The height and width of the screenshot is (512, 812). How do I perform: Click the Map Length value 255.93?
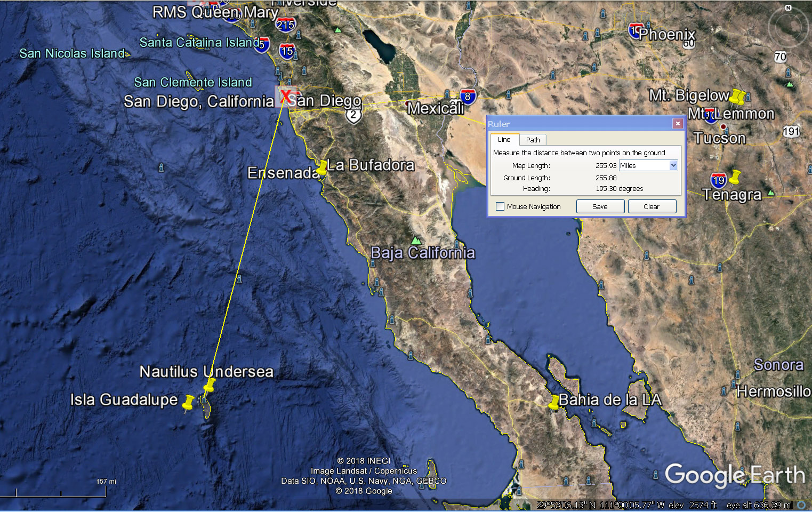pos(606,165)
